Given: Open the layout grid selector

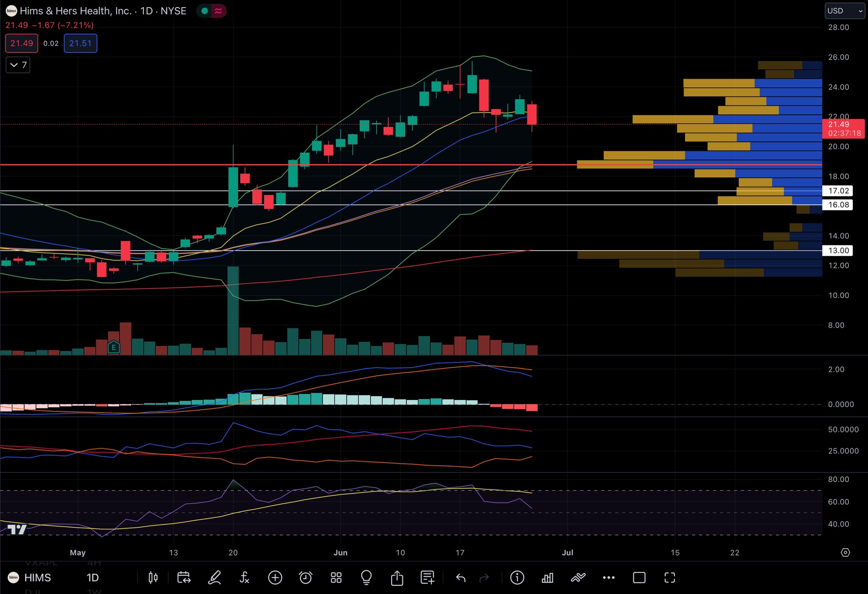Looking at the screenshot, I should coord(336,578).
